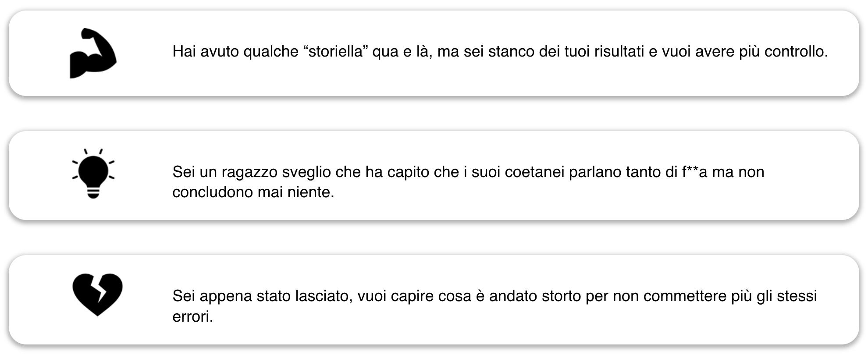Click the line "concludono mai niente."

253,192
